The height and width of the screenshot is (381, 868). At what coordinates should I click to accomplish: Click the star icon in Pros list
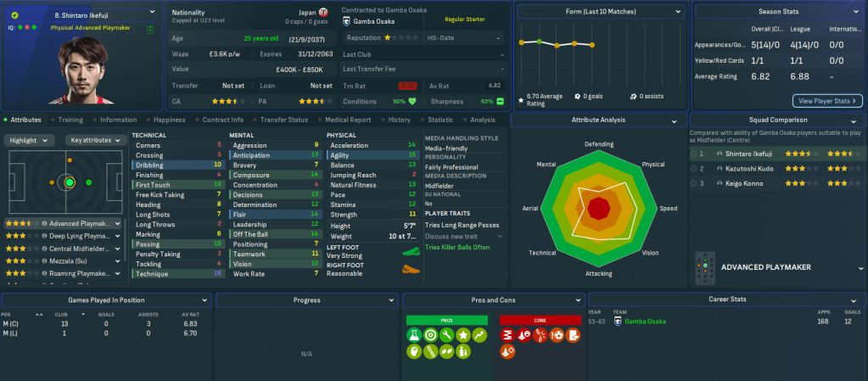(x=464, y=335)
